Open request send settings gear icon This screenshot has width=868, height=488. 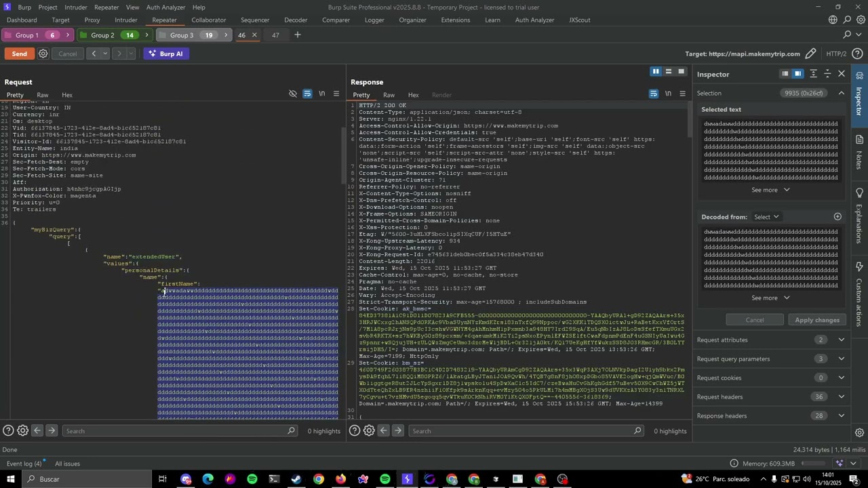point(43,54)
